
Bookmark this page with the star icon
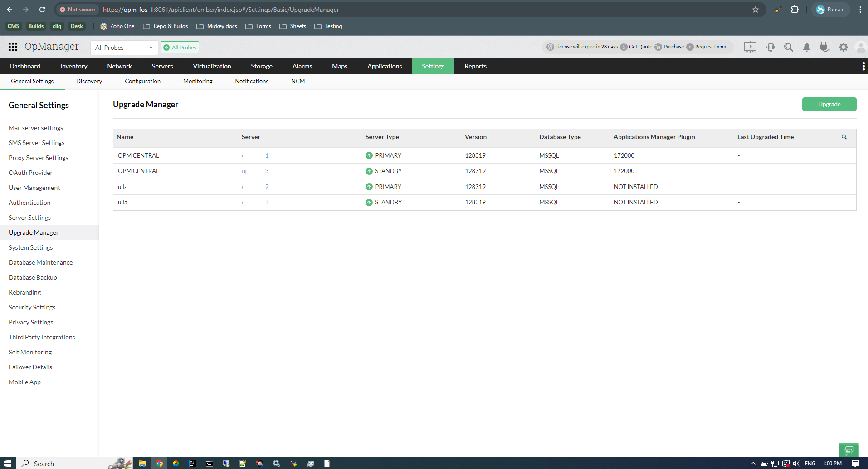coord(756,10)
